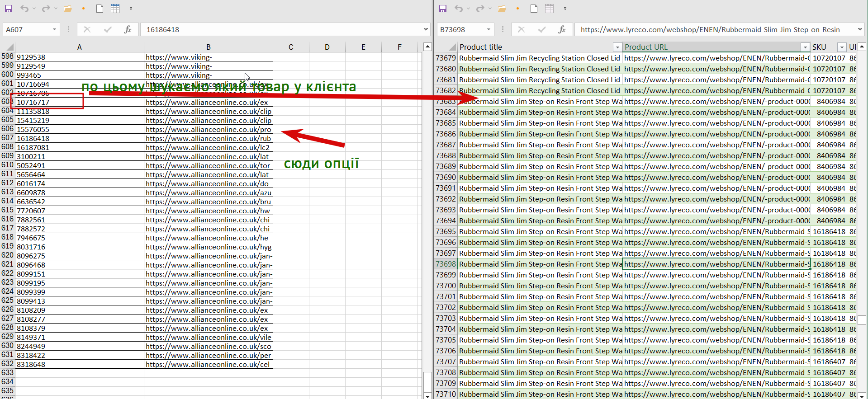Screen dimensions: 868x399
Task: Undo last action in left Excel window
Action: tap(24, 9)
